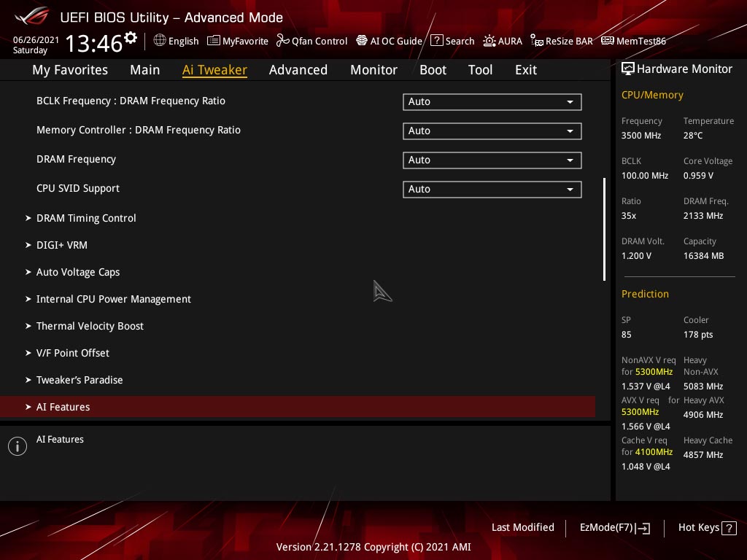Switch to EzMode(F7)

[x=614, y=528]
